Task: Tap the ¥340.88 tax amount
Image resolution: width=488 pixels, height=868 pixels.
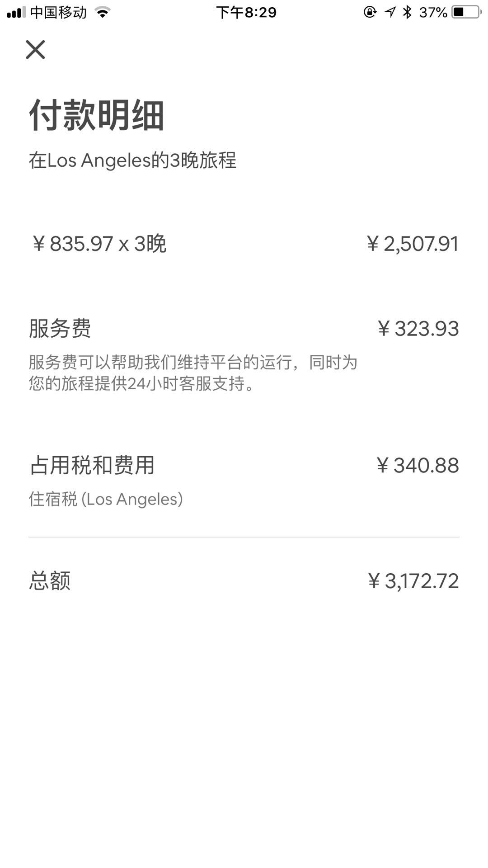Action: [418, 465]
